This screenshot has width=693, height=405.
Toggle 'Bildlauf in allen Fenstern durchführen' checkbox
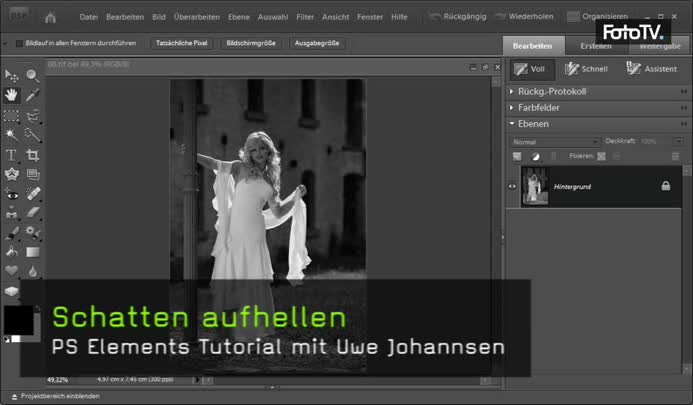click(19, 43)
